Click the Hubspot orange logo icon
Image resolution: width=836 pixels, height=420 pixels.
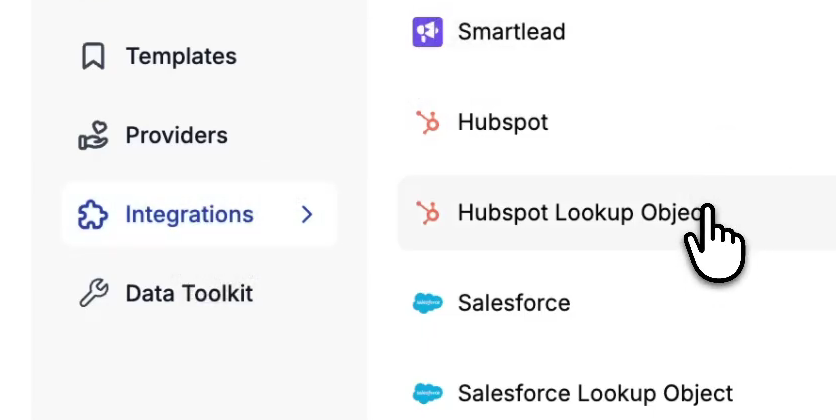click(427, 123)
